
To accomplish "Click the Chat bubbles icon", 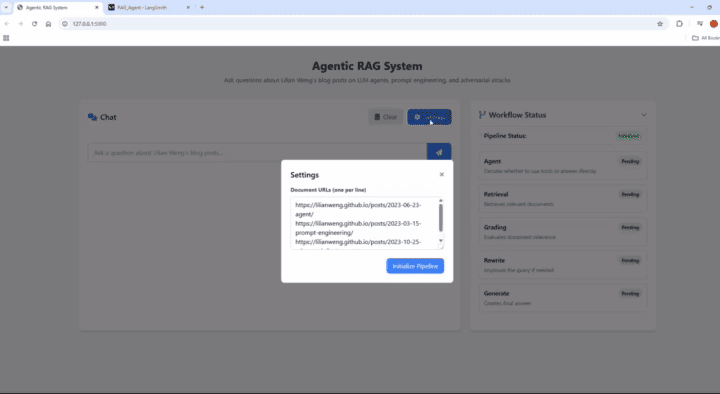I will pos(92,117).
